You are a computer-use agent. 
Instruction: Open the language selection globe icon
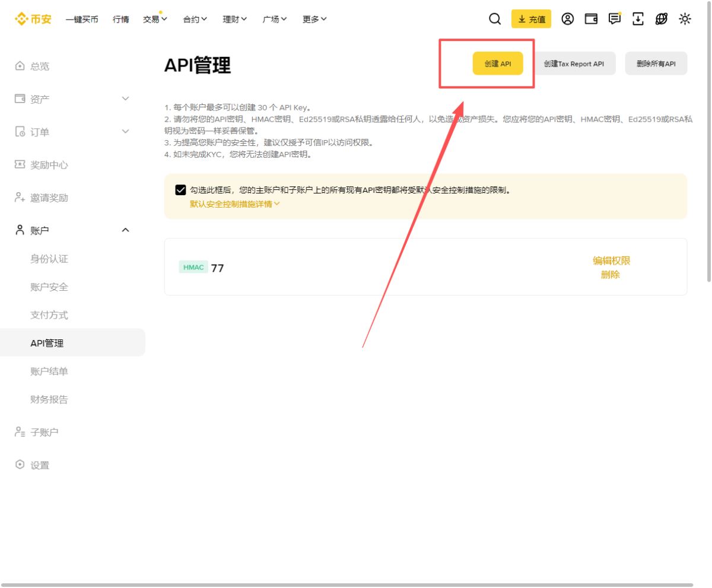coord(660,19)
